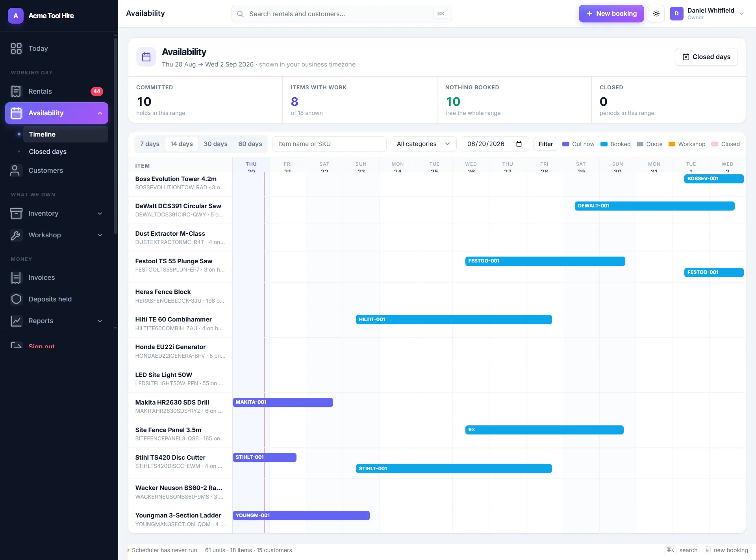Click the MAKITA-001 out-now bar
Viewport: 756px width, 560px height.
click(x=283, y=402)
